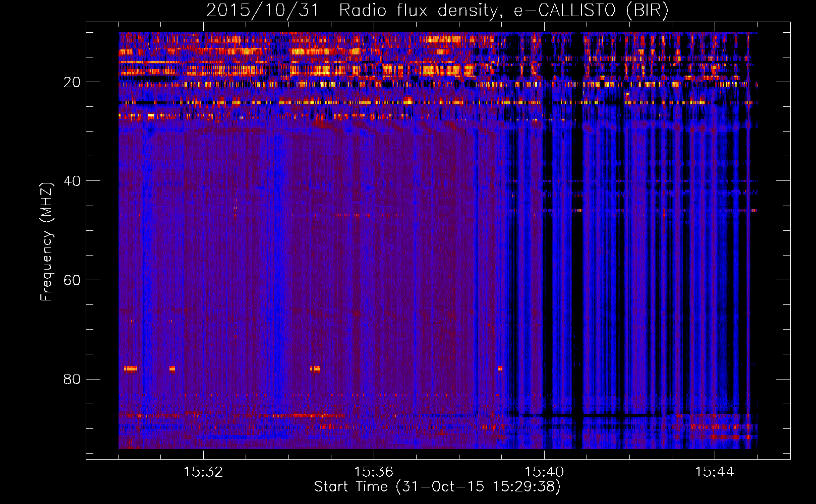
Task: Select the 60 MHz tick label
Action: [x=73, y=280]
